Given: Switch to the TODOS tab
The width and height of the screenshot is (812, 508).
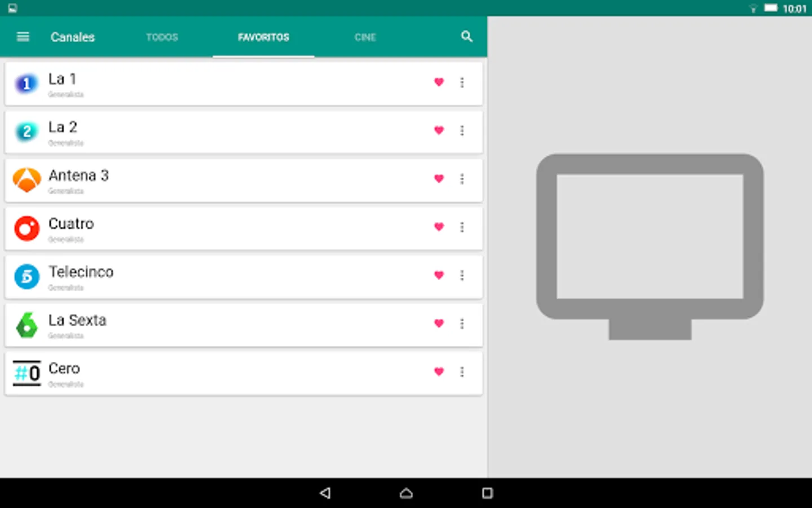Looking at the screenshot, I should coord(162,37).
